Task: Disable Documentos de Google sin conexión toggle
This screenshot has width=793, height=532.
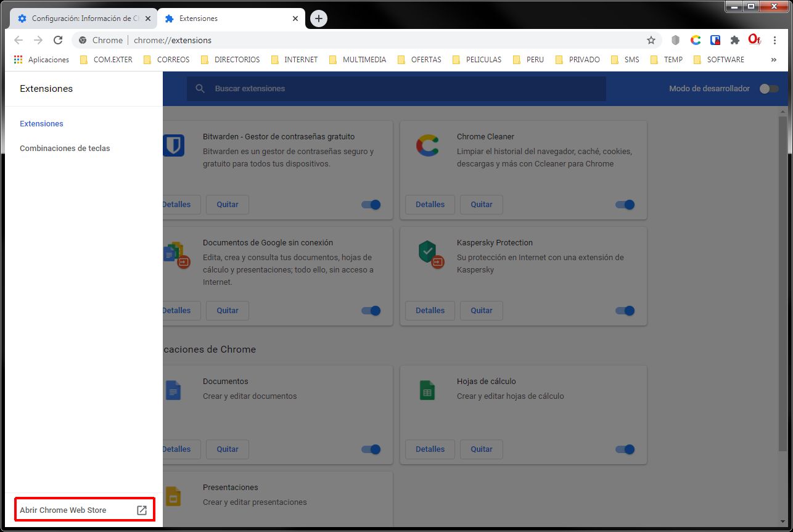Action: (x=371, y=311)
